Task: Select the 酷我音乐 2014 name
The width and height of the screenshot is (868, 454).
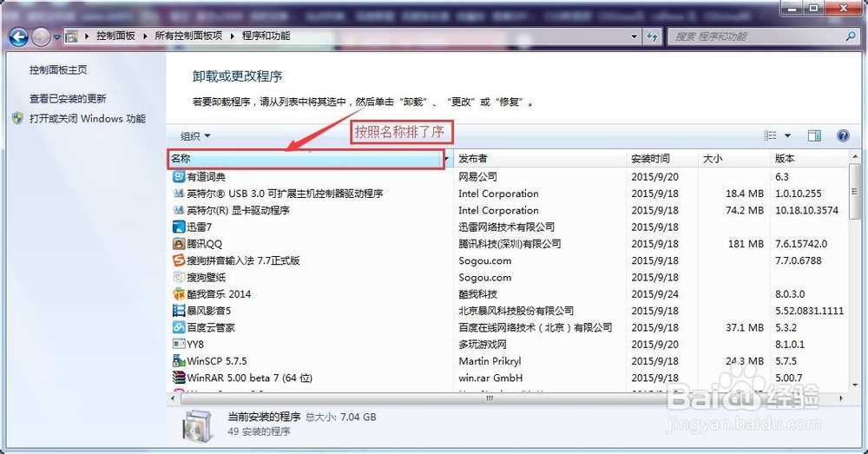Action: 219,294
